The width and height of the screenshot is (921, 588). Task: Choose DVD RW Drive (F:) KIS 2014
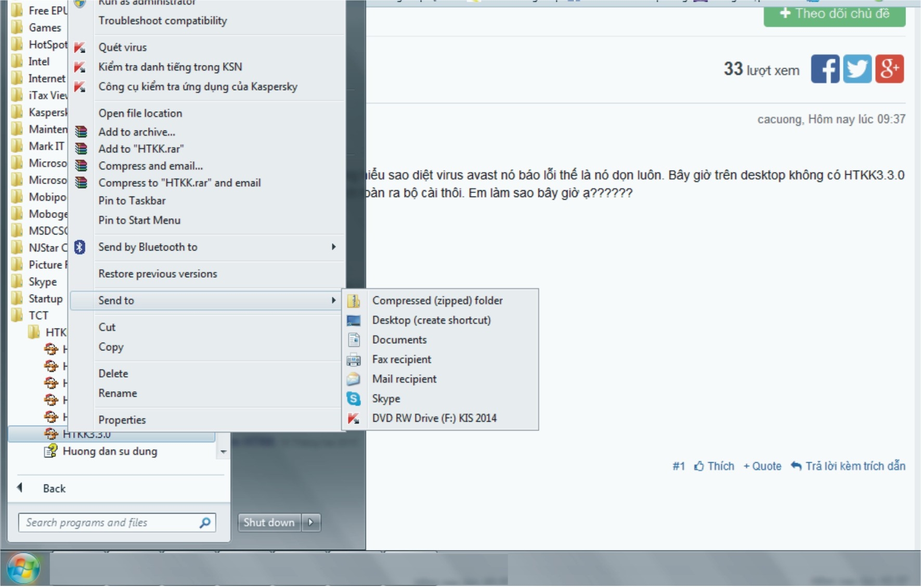pyautogui.click(x=434, y=419)
